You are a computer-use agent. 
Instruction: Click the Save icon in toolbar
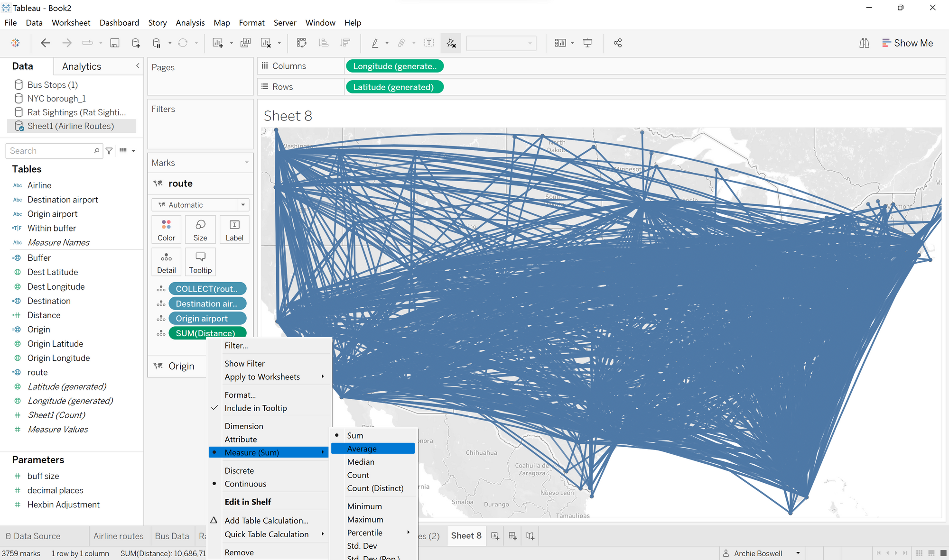point(114,43)
